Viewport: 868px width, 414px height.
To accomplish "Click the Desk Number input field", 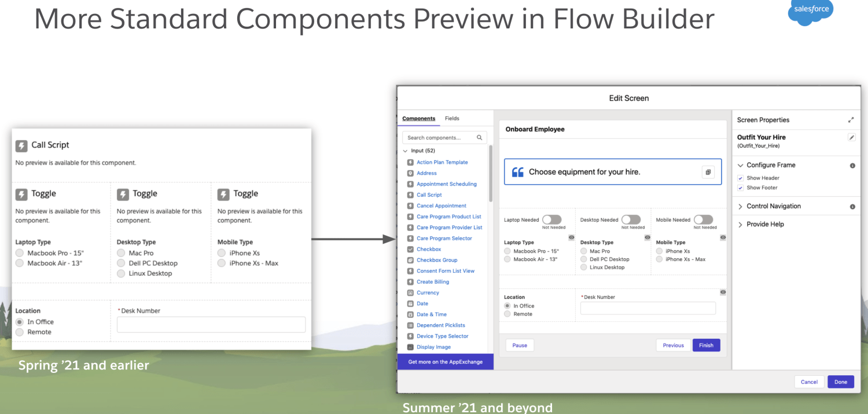I will [x=648, y=308].
